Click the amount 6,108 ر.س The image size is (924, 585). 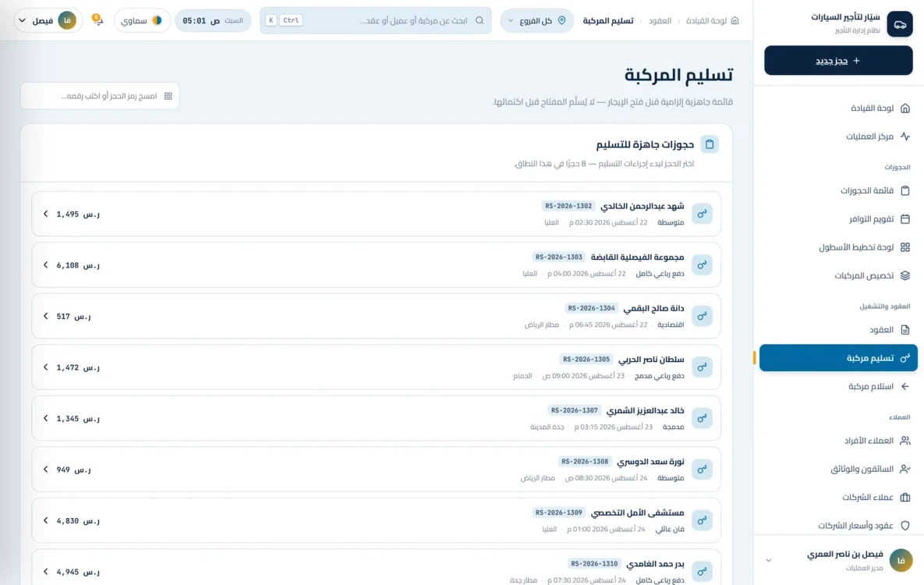tap(78, 265)
